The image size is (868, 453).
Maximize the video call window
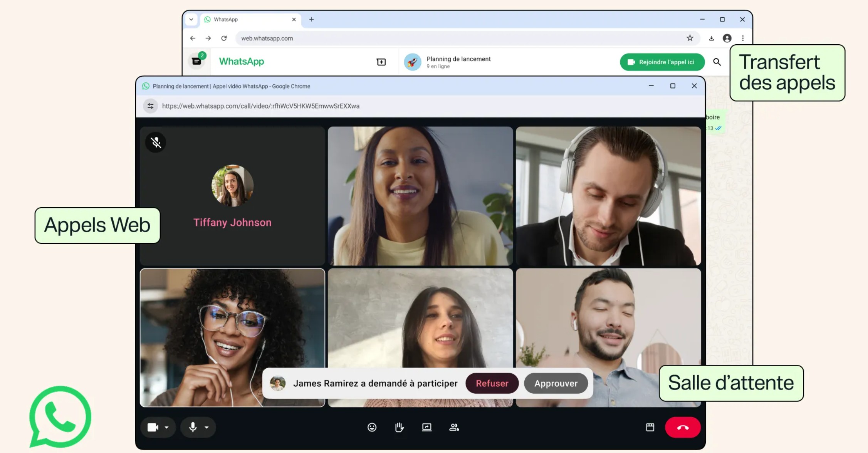point(673,86)
